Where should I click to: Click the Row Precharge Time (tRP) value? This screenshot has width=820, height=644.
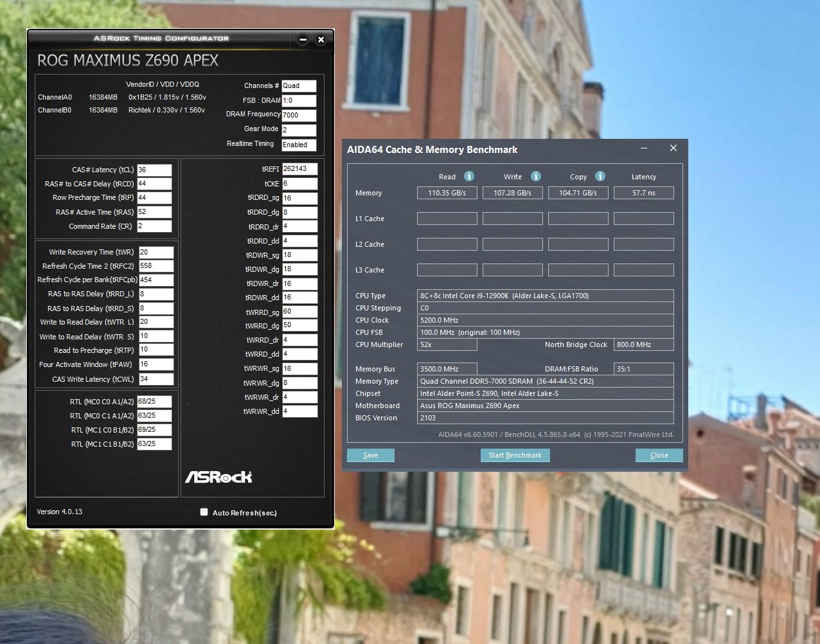(154, 198)
